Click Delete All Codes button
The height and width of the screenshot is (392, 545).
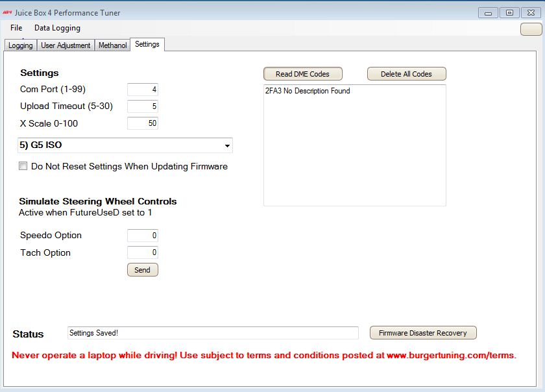pyautogui.click(x=406, y=74)
